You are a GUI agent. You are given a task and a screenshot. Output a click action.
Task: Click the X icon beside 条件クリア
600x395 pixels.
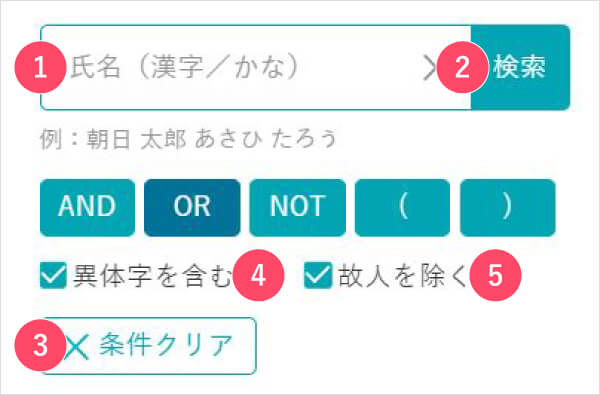coord(77,346)
